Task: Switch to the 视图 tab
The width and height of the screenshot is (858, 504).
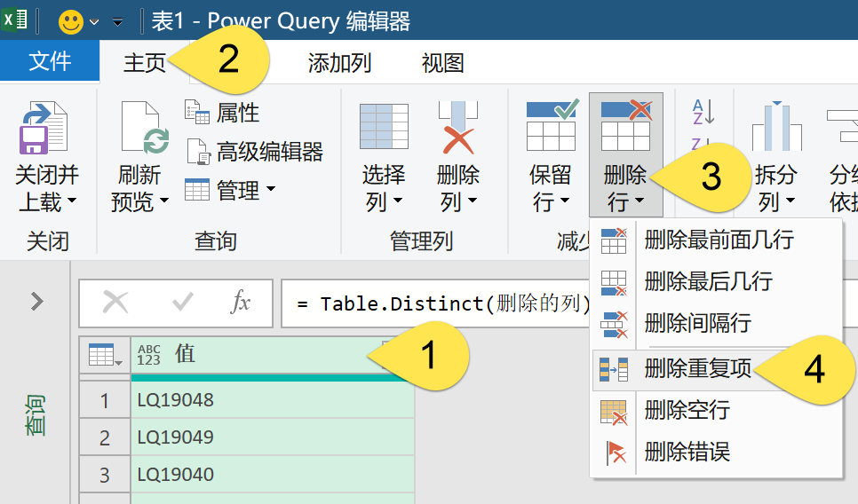Action: (442, 63)
